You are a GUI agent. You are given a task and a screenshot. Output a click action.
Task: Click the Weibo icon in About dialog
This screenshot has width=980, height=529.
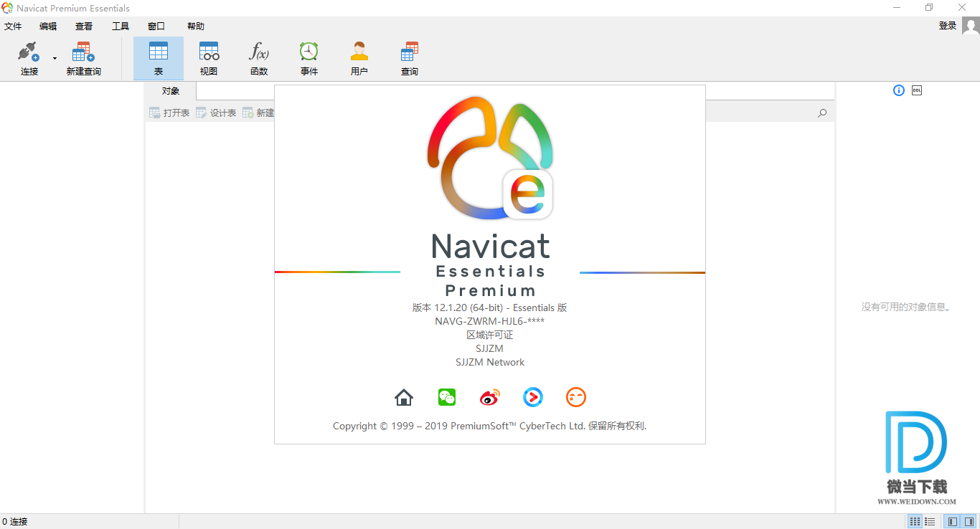(490, 397)
